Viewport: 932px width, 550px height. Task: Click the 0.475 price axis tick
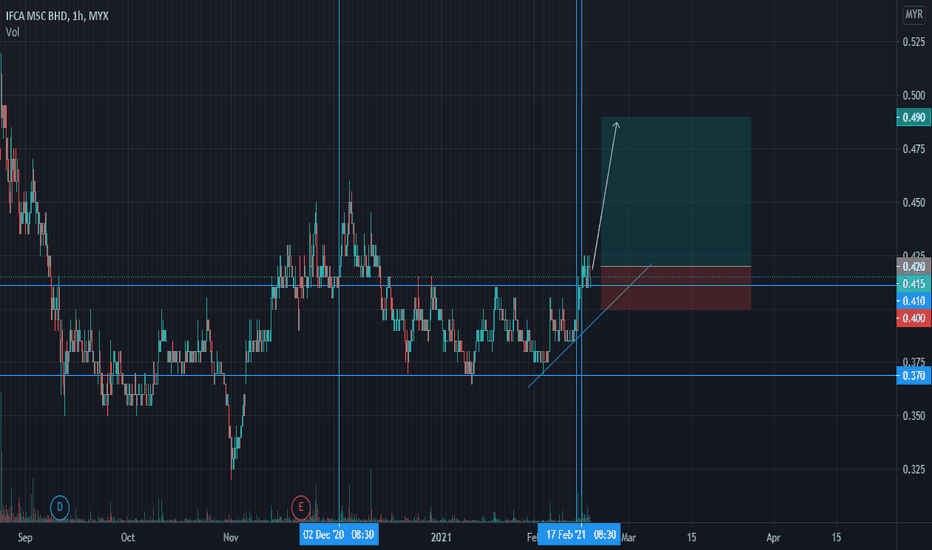pyautogui.click(x=914, y=149)
